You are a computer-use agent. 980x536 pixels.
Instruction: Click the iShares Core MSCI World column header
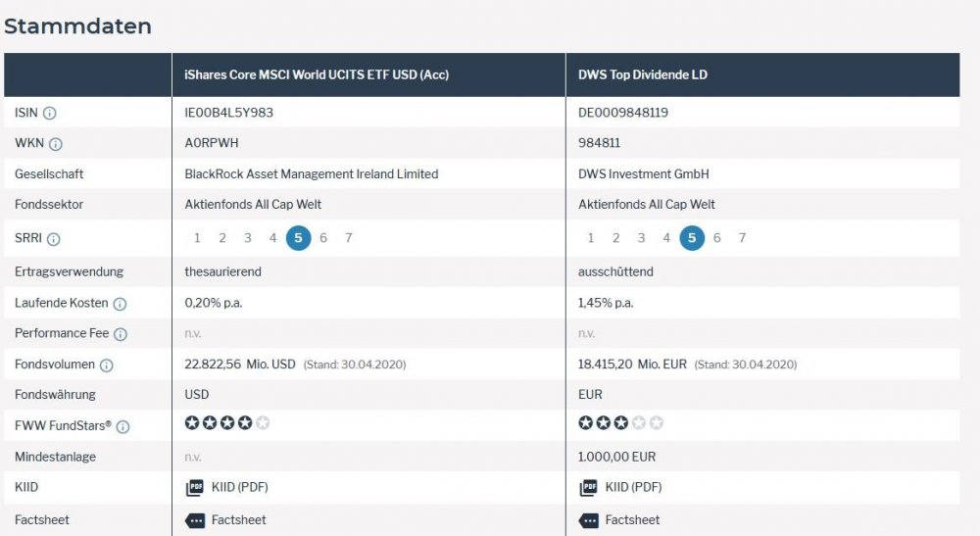[317, 75]
